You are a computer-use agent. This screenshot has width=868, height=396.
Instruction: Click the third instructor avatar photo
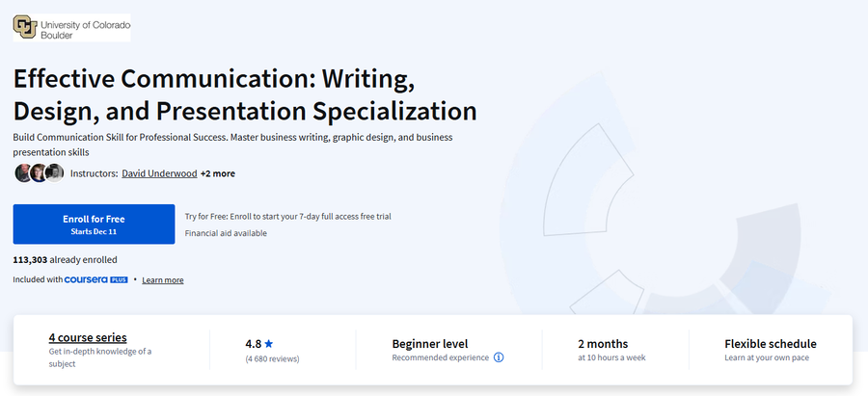[x=54, y=173]
